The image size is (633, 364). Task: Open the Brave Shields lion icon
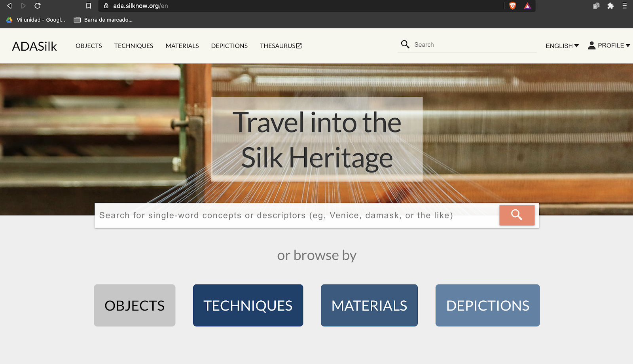pos(513,6)
